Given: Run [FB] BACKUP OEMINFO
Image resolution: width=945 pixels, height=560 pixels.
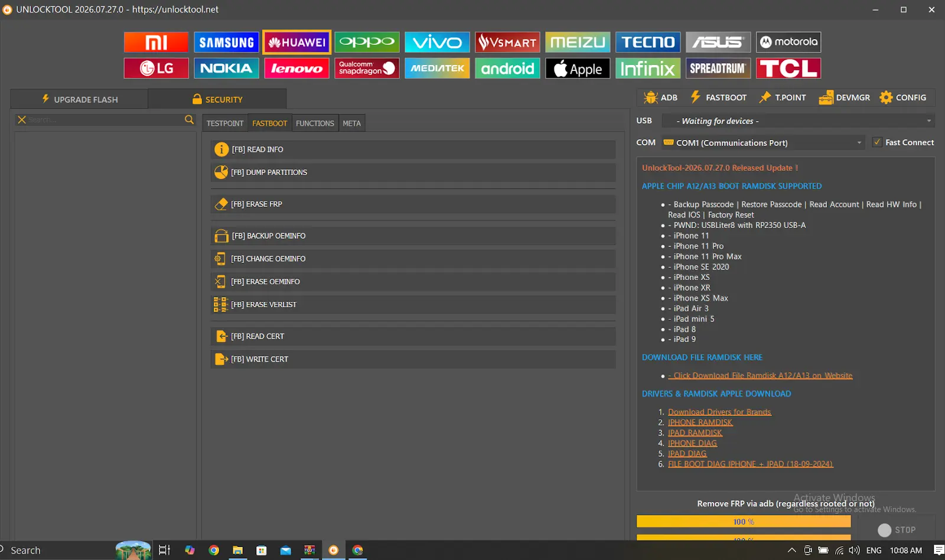Looking at the screenshot, I should click(413, 236).
